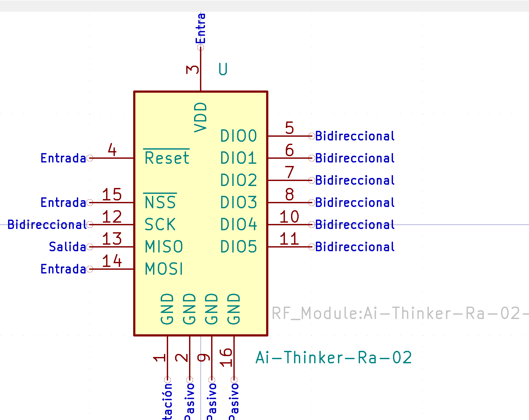Select pin number 14
The height and width of the screenshot is (420, 529).
pyautogui.click(x=112, y=260)
